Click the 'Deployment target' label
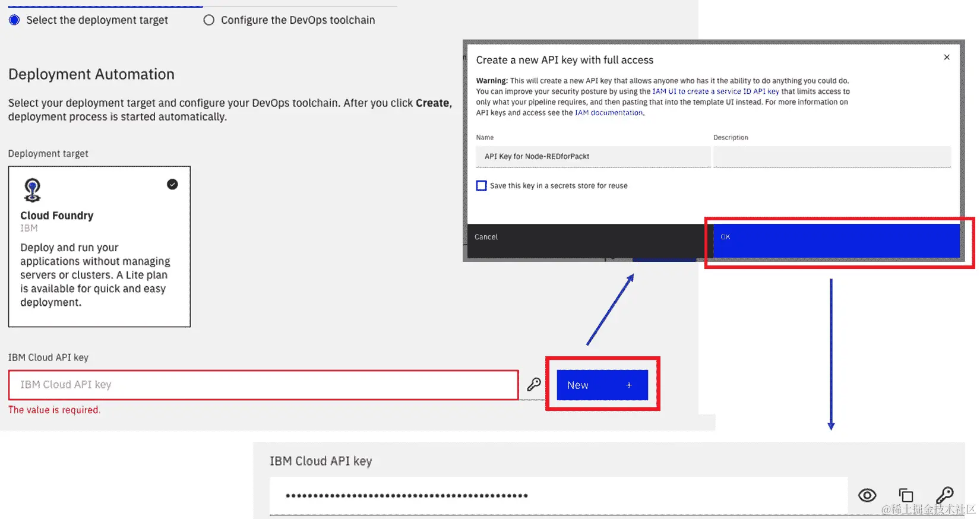Viewport: 980px width, 519px height. point(48,154)
